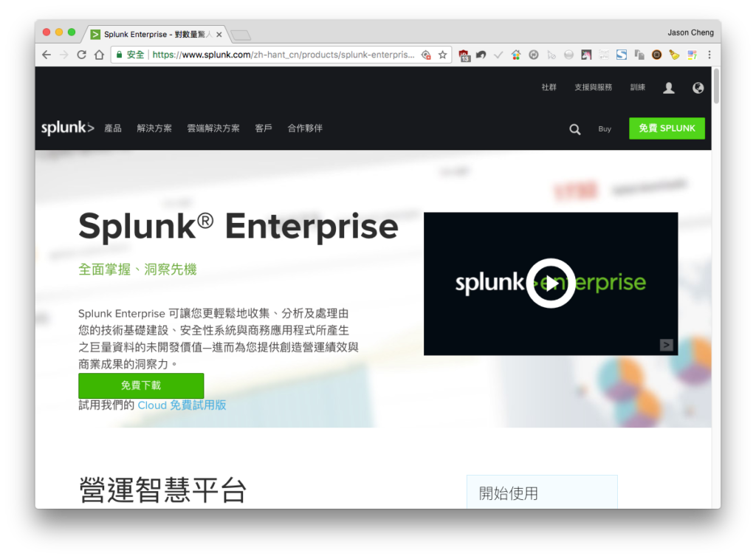Click the copy documents extension icon
756x559 pixels.
(639, 55)
